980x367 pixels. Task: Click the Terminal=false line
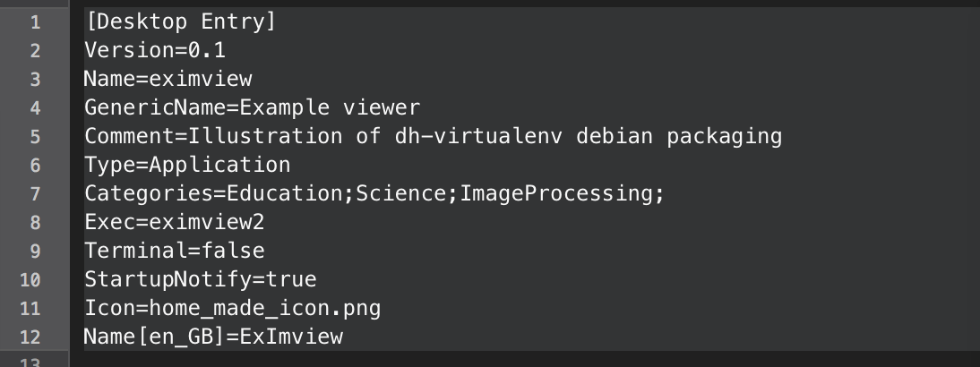coord(174,251)
